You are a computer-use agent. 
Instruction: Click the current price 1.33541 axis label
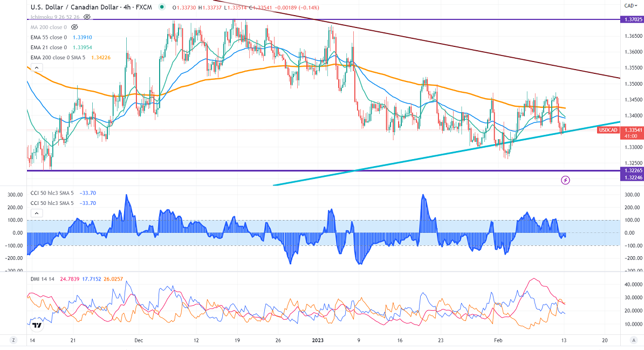click(x=631, y=130)
